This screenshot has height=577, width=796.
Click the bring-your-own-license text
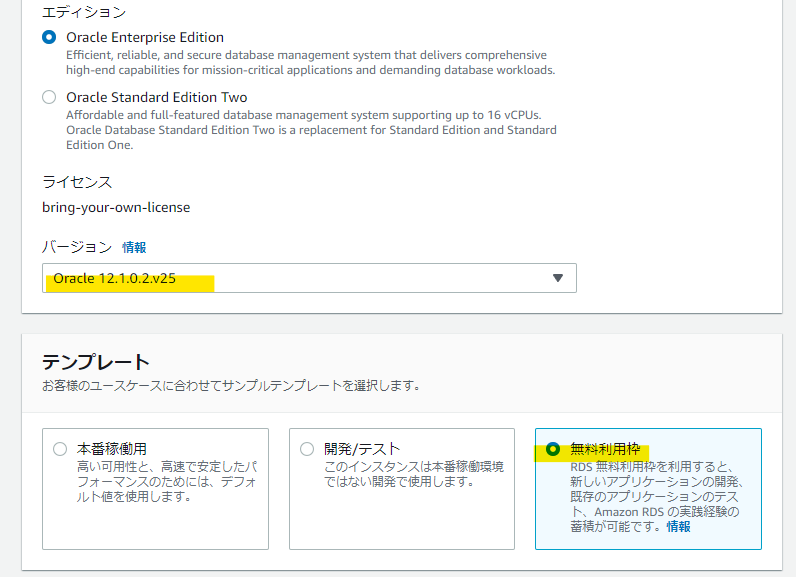coord(116,208)
